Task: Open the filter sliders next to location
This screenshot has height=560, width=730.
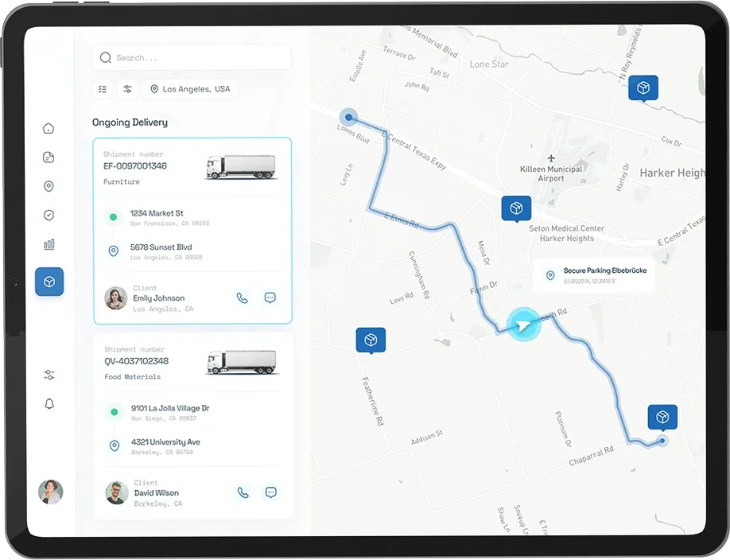Action: pos(126,89)
